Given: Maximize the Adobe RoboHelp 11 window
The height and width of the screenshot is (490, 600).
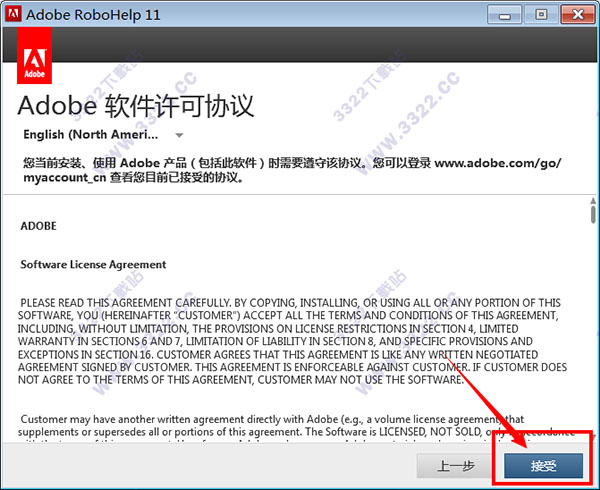Looking at the screenshot, I should 541,15.
